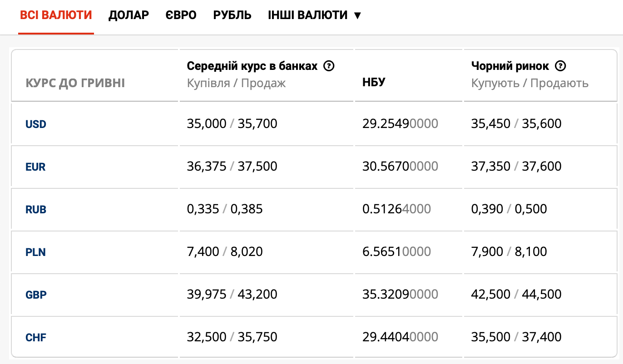Click the EUR currency link
The height and width of the screenshot is (364, 623).
[x=35, y=167]
